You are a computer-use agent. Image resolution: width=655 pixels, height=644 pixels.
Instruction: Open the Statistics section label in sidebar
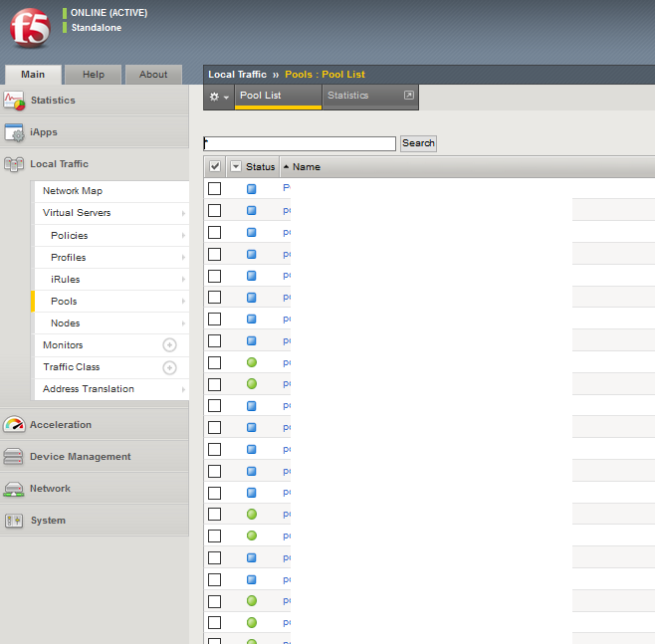click(53, 101)
